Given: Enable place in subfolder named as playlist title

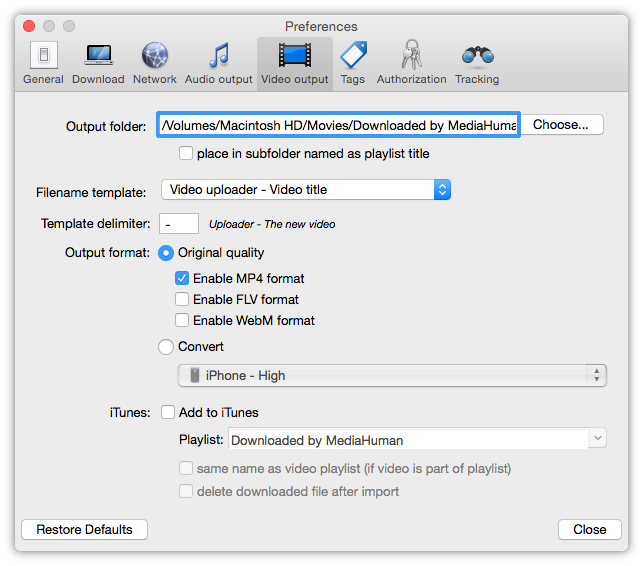Looking at the screenshot, I should coord(186,153).
